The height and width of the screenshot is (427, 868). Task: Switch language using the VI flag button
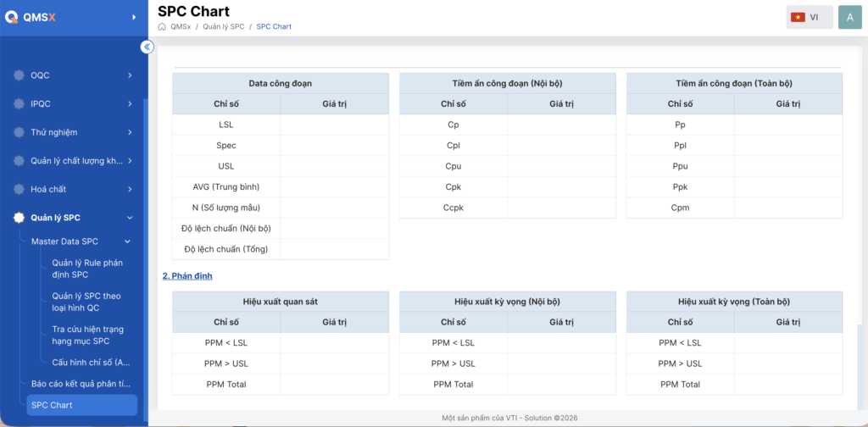pyautogui.click(x=810, y=17)
